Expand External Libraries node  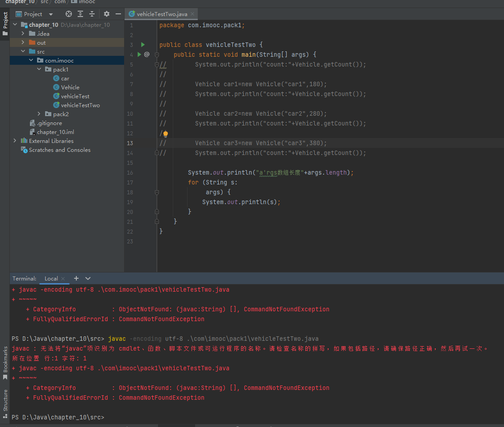(15, 141)
